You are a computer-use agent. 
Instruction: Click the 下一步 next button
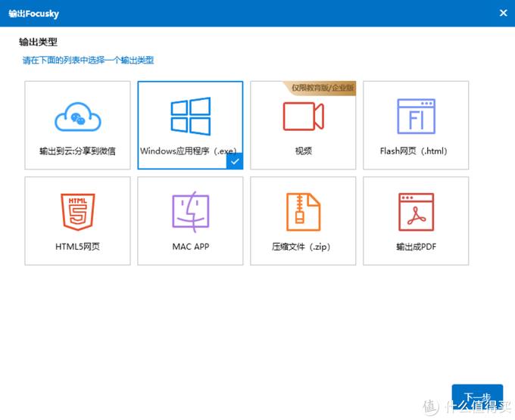coord(477,397)
